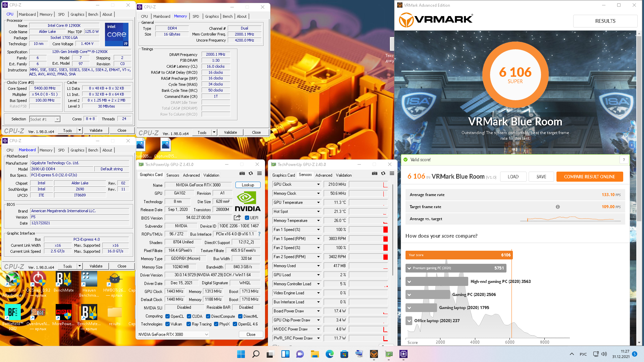Click VRMark icon in taskbar
Viewport: 644px width, 362px height.
coord(374,354)
